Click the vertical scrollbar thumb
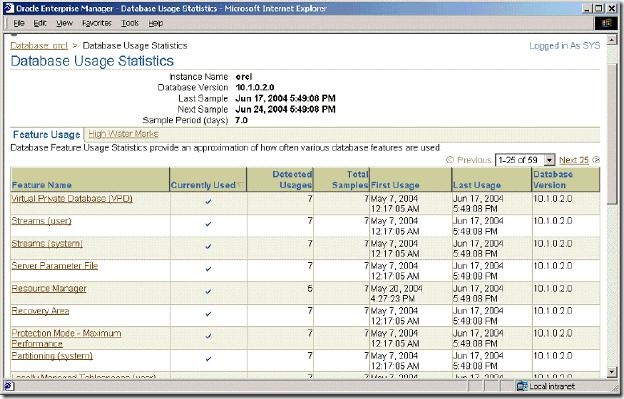624x399 pixels. pyautogui.click(x=612, y=134)
